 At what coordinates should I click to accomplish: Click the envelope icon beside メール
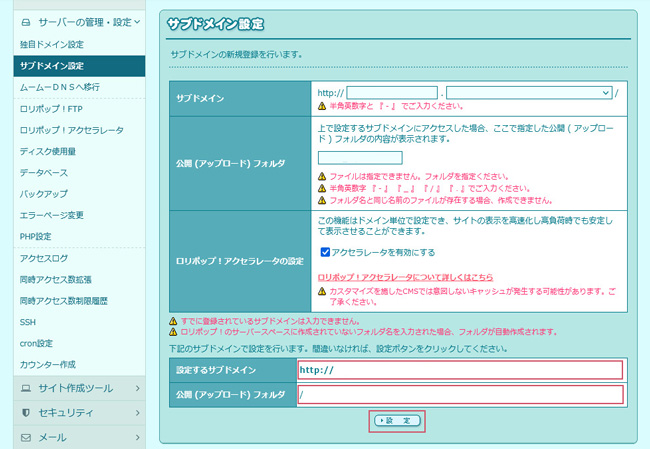point(26,437)
